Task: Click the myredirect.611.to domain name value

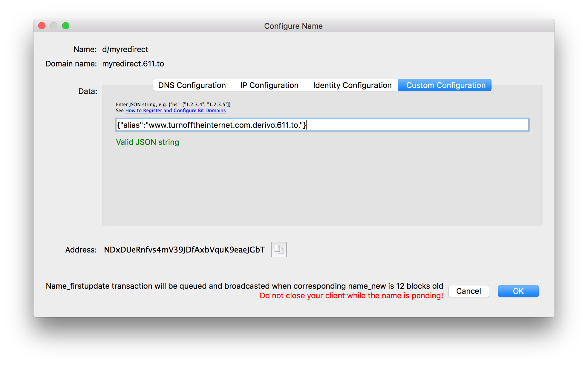Action: pyautogui.click(x=133, y=64)
